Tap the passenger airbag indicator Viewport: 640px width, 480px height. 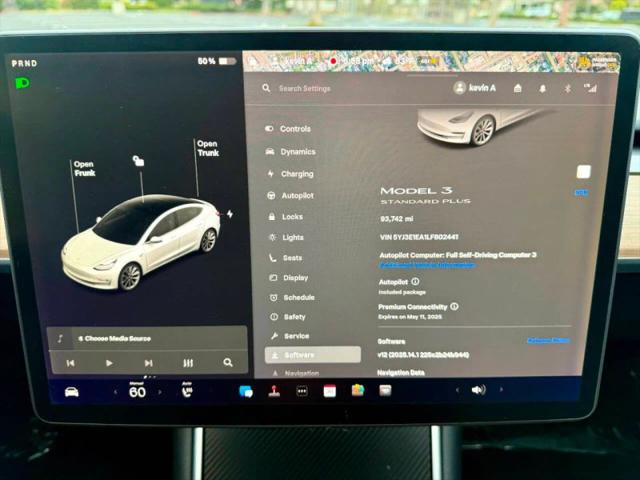599,62
